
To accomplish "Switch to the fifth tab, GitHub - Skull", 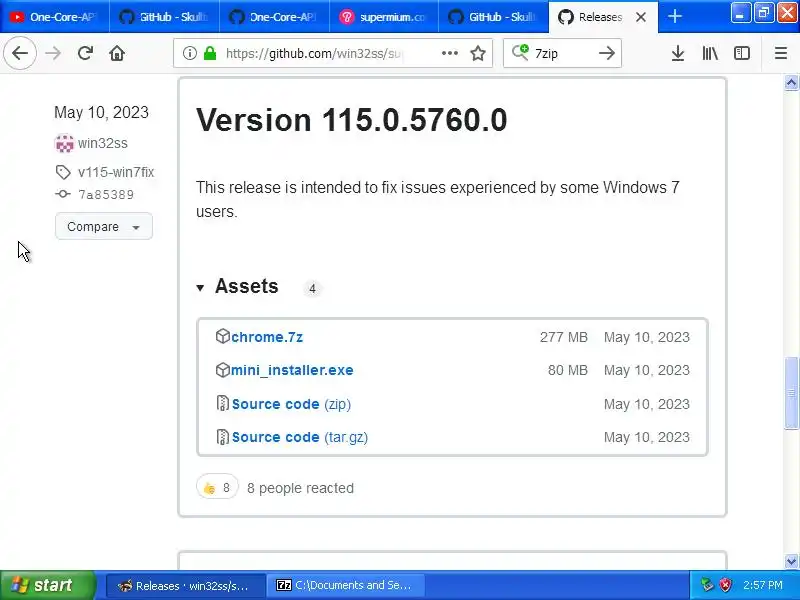I will point(494,17).
